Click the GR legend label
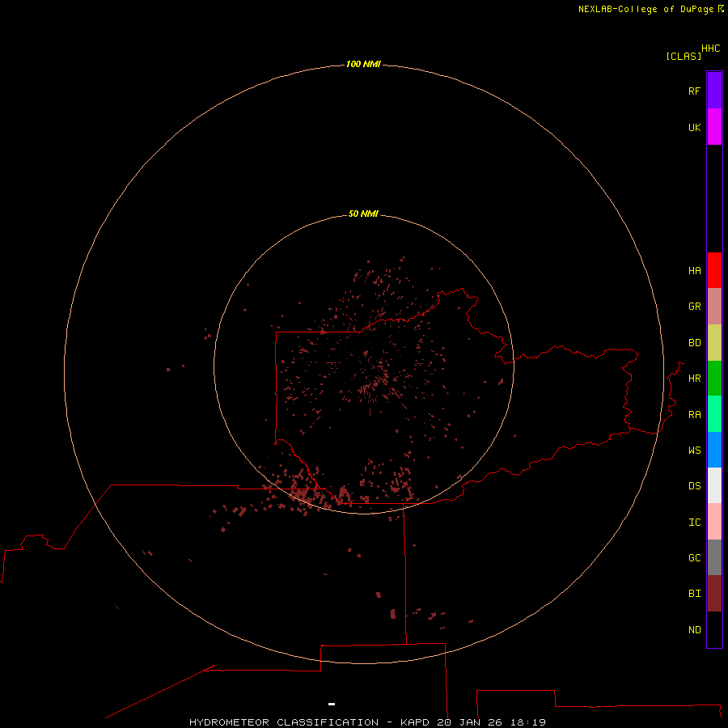The image size is (728, 728). pyautogui.click(x=694, y=307)
